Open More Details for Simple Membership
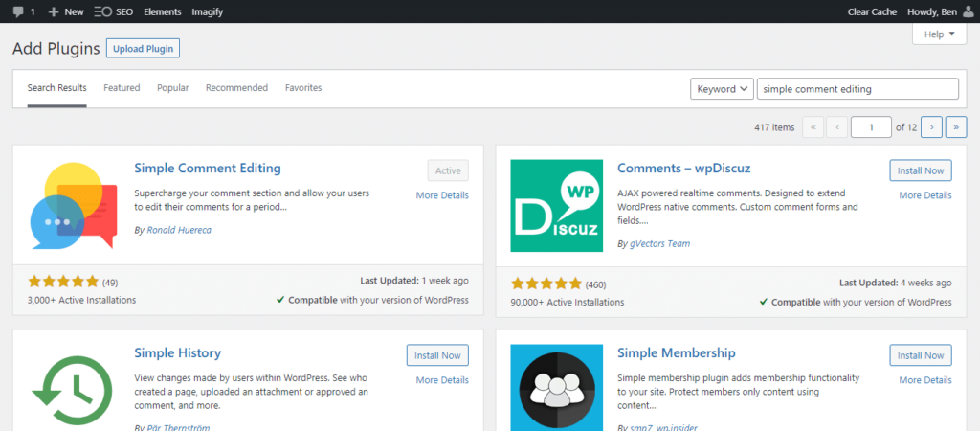 coord(925,379)
